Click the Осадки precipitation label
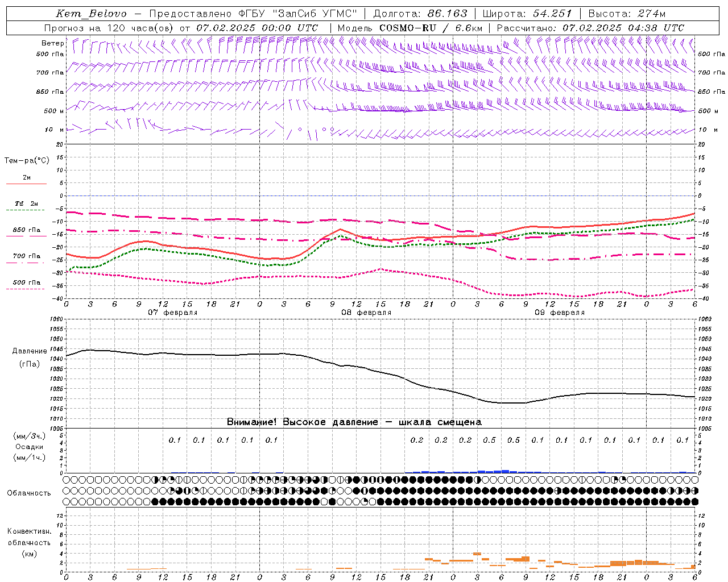Screen dimensions: 728x582 point(30,447)
